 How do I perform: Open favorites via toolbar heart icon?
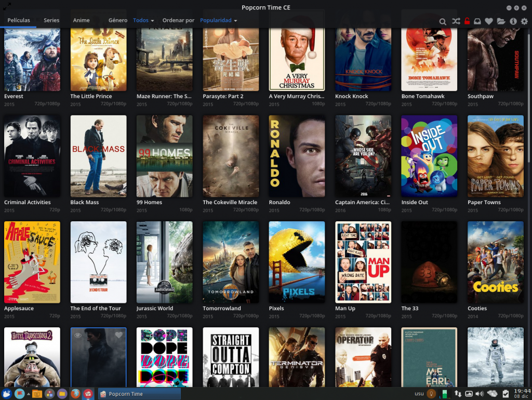pos(488,21)
